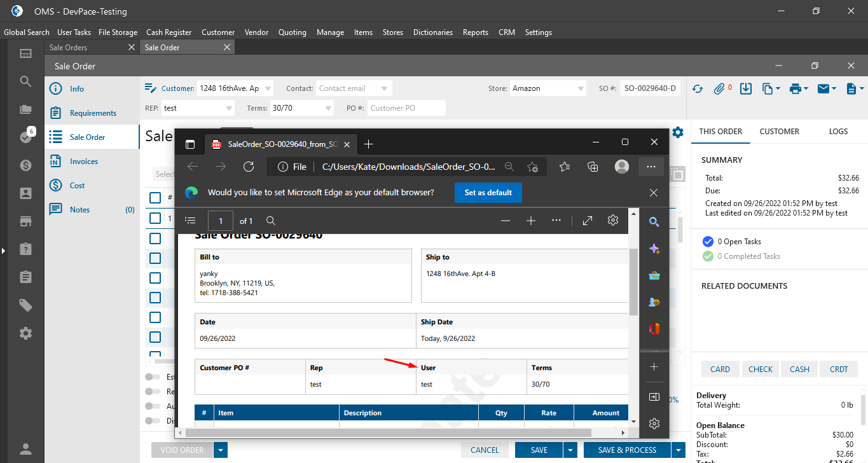Image resolution: width=868 pixels, height=463 pixels.
Task: Find text in PDF with toolbar magnifier
Action: 270,221
